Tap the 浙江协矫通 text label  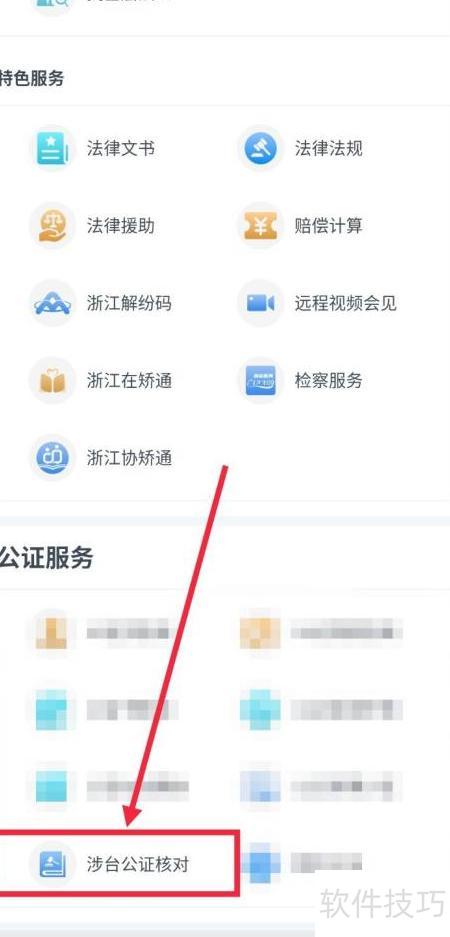point(130,458)
